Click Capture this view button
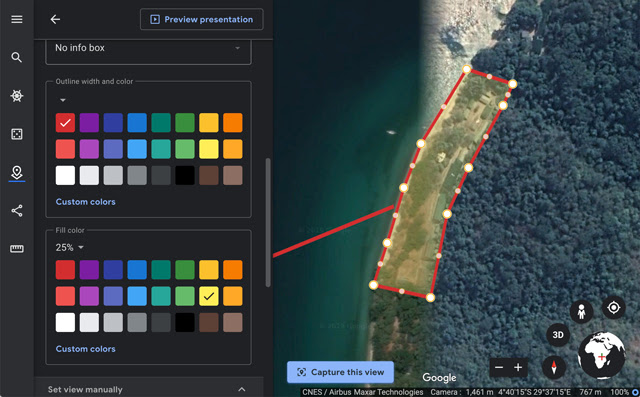 point(340,372)
